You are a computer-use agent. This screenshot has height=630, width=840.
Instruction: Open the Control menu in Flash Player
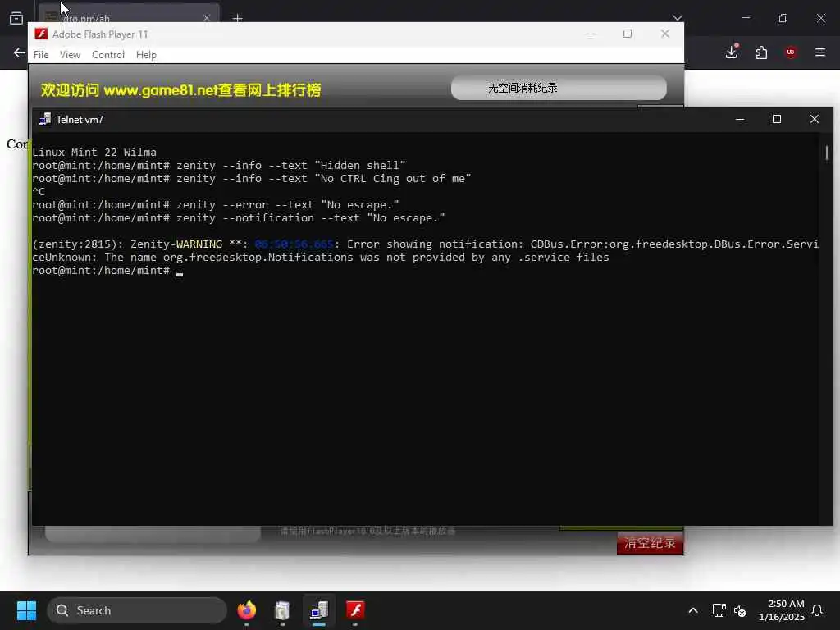[108, 55]
